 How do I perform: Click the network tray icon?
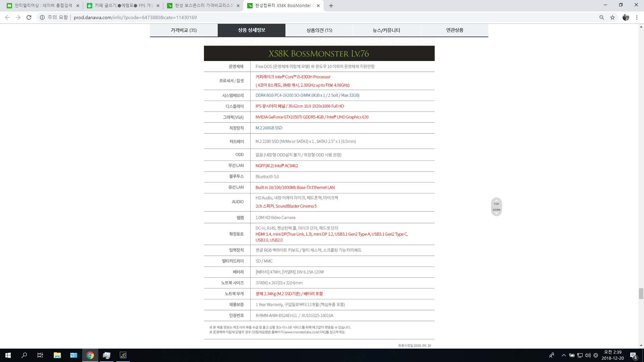click(x=580, y=355)
